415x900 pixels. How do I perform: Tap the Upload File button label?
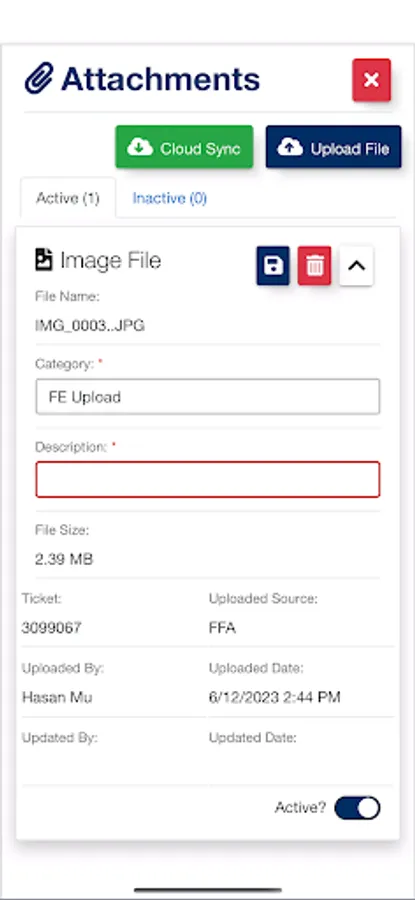(350, 149)
